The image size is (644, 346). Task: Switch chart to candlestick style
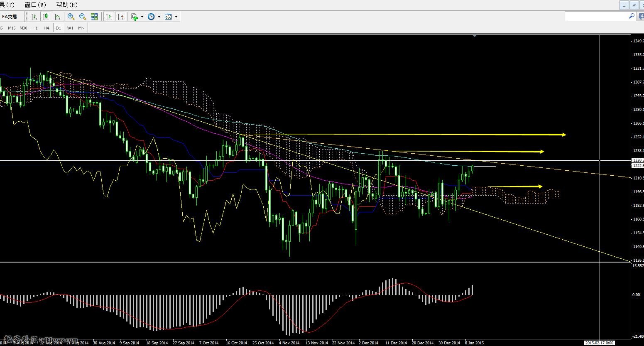(x=46, y=17)
